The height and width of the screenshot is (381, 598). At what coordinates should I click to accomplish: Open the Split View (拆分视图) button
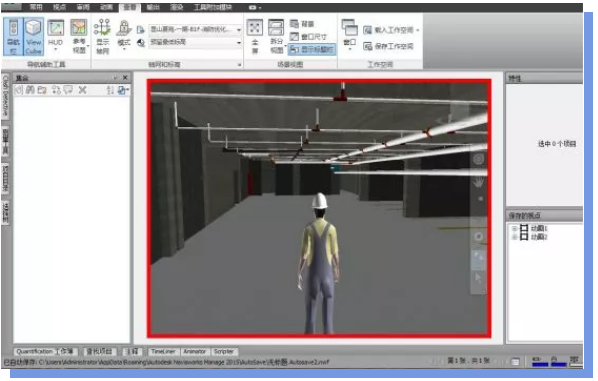click(x=276, y=37)
